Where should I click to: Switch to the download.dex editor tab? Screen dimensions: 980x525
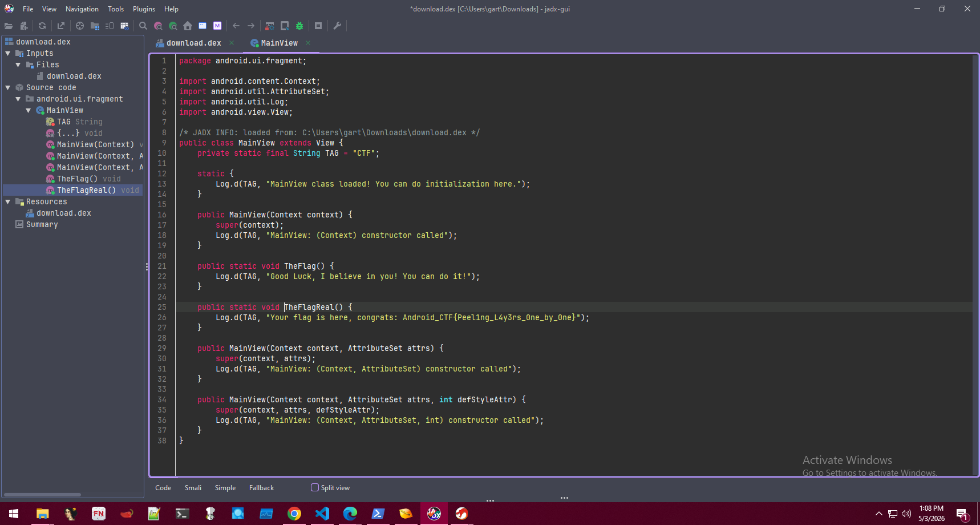pyautogui.click(x=194, y=43)
